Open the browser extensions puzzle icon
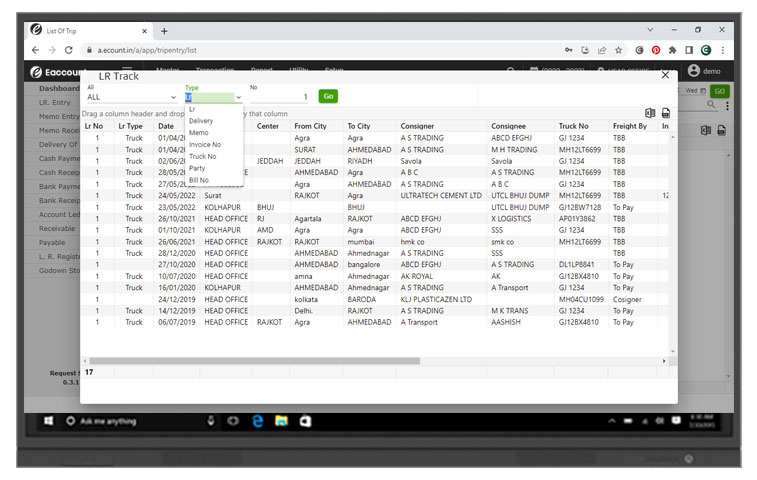Viewport: 757px width, 480px height. tap(673, 50)
